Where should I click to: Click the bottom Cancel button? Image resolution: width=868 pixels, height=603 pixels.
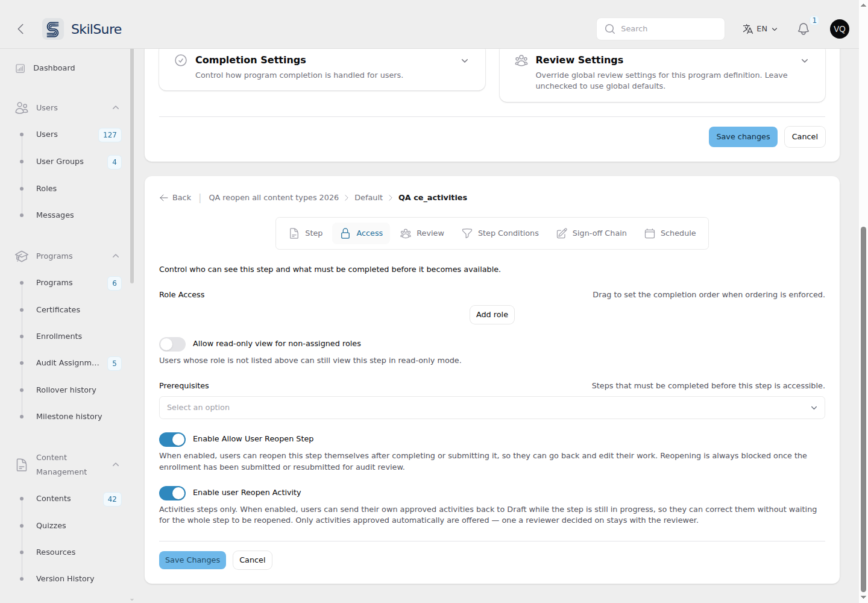253,560
